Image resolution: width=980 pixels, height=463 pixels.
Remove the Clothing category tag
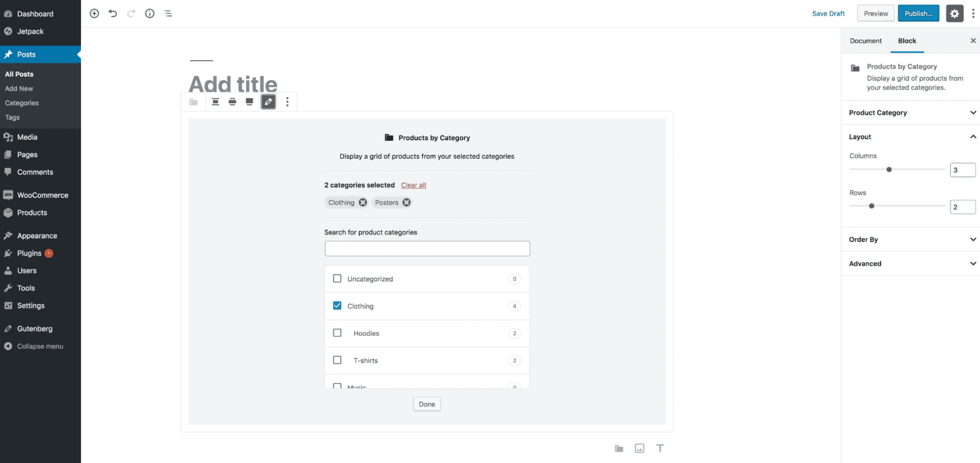click(363, 202)
